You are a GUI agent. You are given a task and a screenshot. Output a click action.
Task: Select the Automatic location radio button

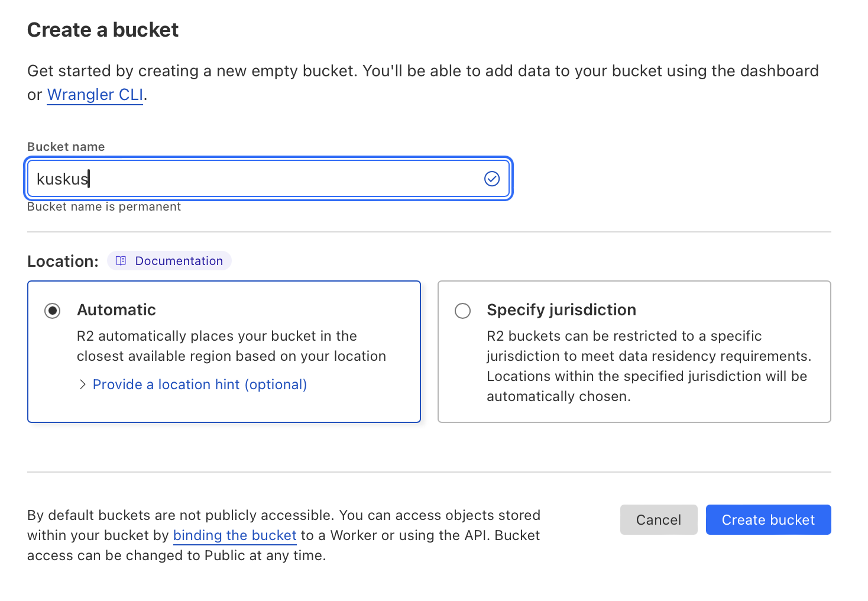[53, 311]
